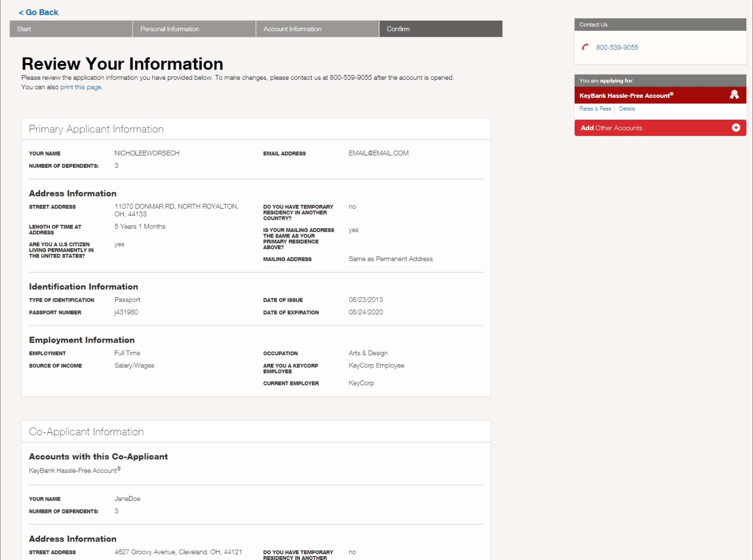The height and width of the screenshot is (560, 753).
Task: Click the email value EMAIL@EMAIL.COM
Action: (379, 153)
